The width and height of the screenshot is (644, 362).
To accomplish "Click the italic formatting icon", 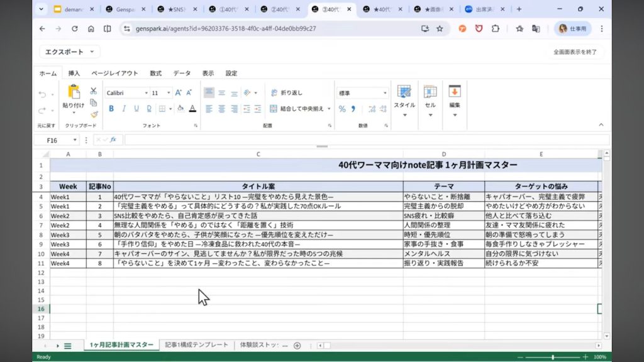I will tap(123, 109).
